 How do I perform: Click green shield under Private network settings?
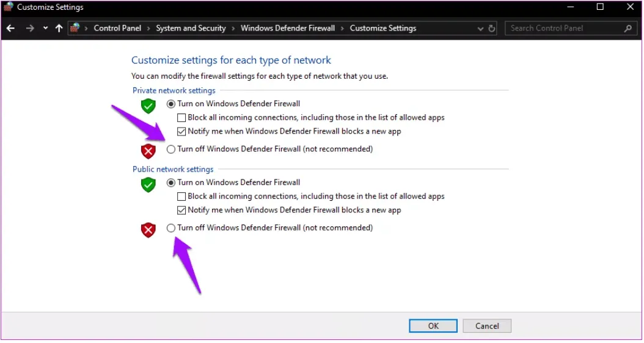148,106
